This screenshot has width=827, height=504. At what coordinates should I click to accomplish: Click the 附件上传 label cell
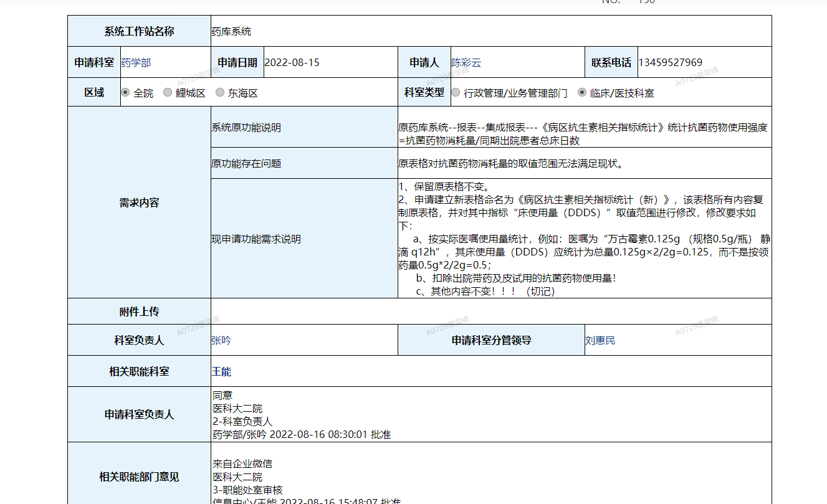coord(139,311)
